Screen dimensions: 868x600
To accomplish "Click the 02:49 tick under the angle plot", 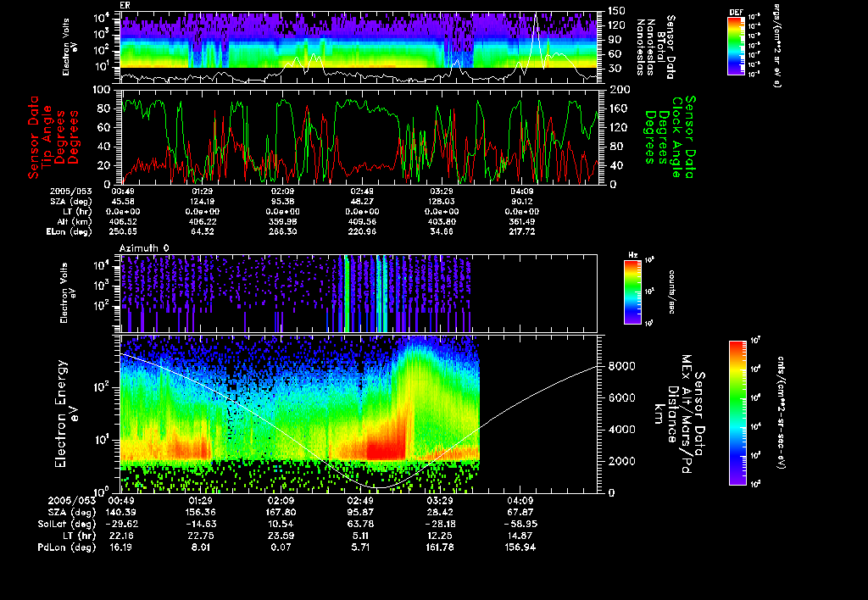I will 360,192.
